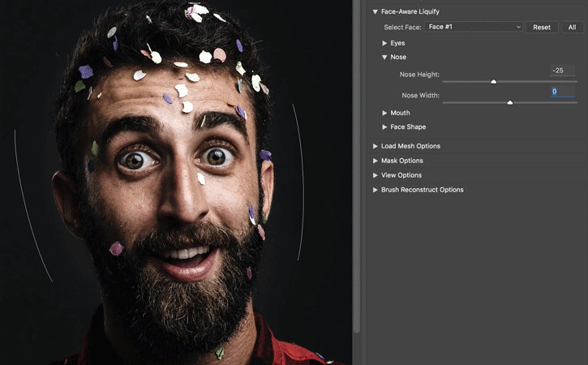Click the 'Nose Width:' label
This screenshot has width=588, height=365.
420,96
